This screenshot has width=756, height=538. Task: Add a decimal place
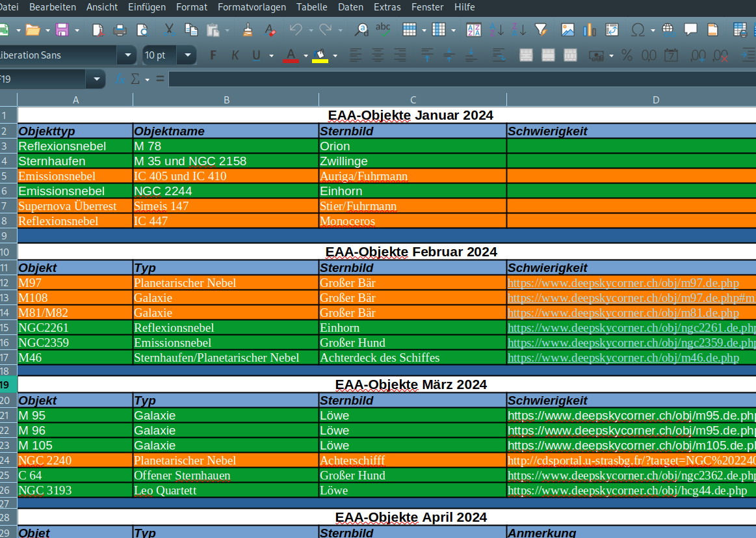(698, 55)
